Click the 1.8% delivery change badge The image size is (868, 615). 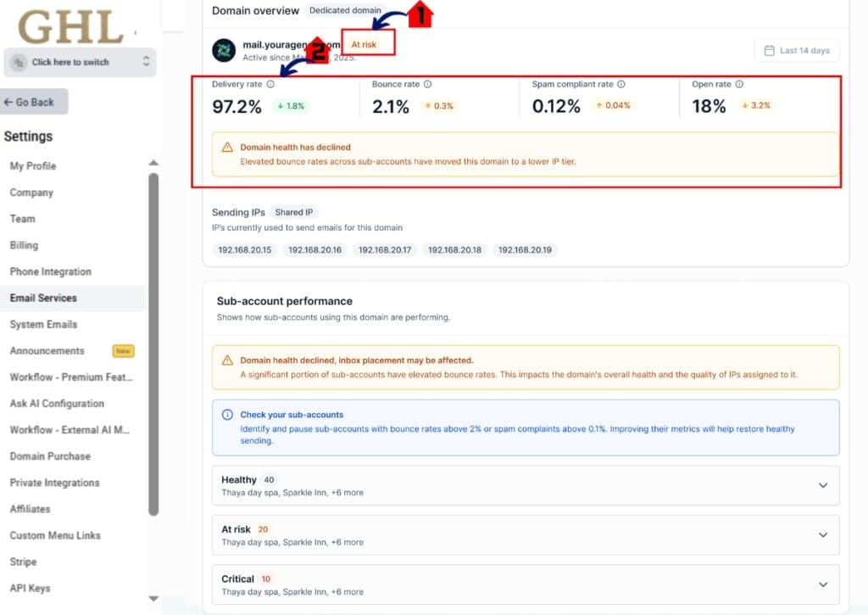[291, 106]
